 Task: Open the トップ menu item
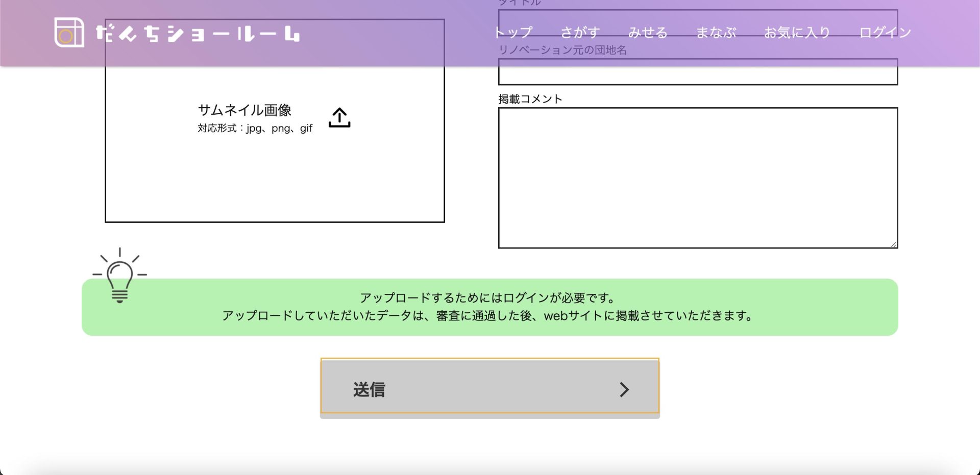(x=513, y=33)
